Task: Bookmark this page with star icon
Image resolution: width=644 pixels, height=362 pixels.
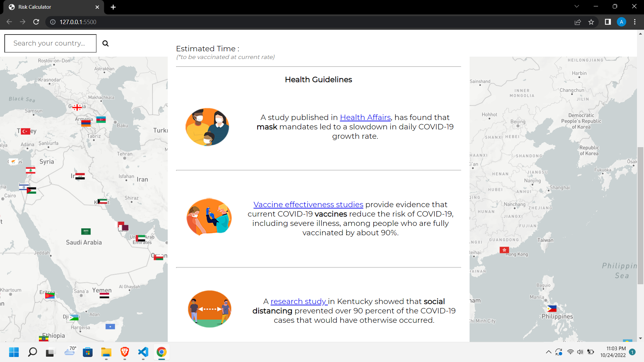Action: pyautogui.click(x=591, y=22)
